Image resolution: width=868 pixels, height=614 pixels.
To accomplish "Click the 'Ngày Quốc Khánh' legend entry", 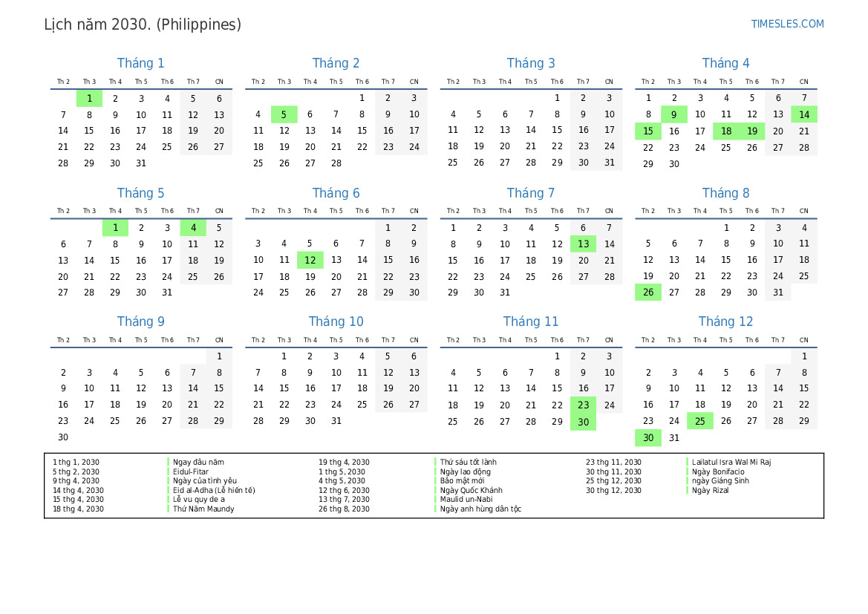I will click(471, 490).
